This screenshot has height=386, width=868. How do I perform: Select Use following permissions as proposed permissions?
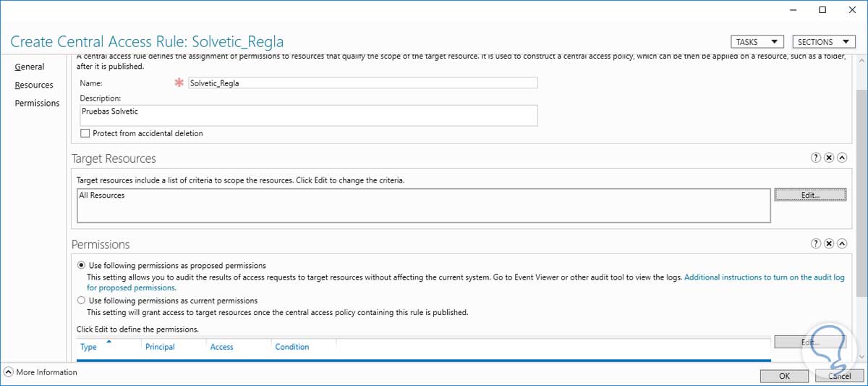[x=81, y=265]
